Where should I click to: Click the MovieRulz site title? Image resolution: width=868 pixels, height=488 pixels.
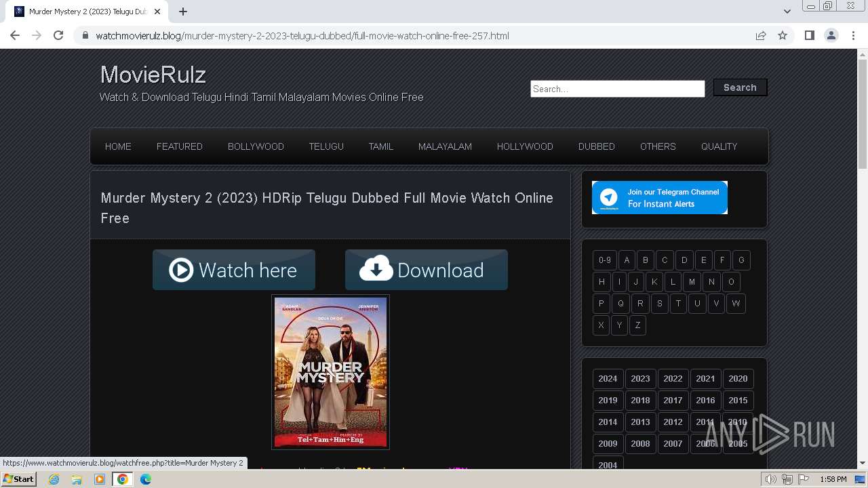[x=153, y=75]
